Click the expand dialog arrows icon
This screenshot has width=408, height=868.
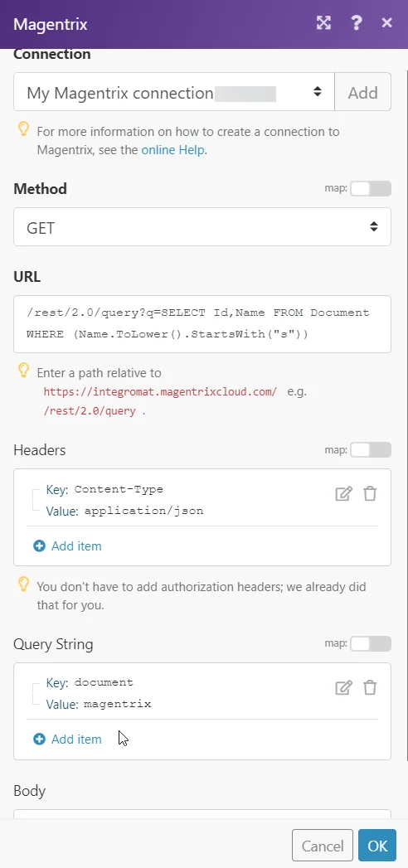(324, 22)
